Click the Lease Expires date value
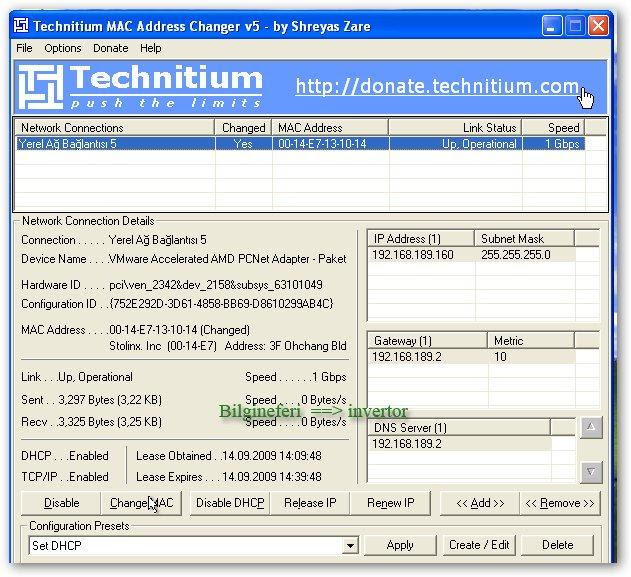Viewport: 631px width, 577px height. [x=271, y=476]
